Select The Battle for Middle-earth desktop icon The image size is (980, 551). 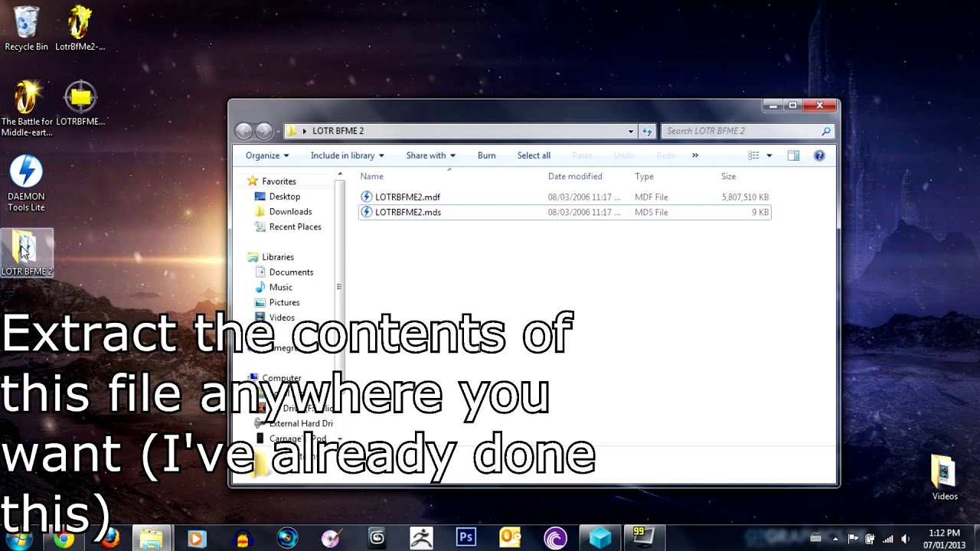[x=27, y=108]
